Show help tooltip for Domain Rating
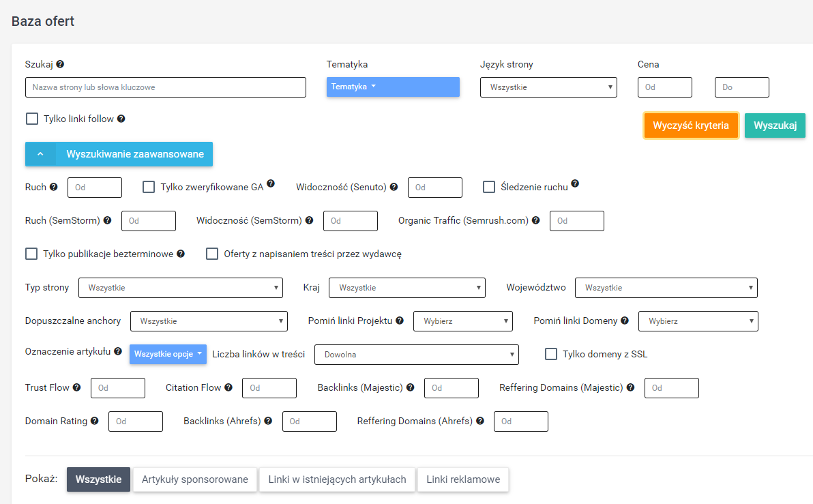The image size is (813, 504). (x=94, y=421)
